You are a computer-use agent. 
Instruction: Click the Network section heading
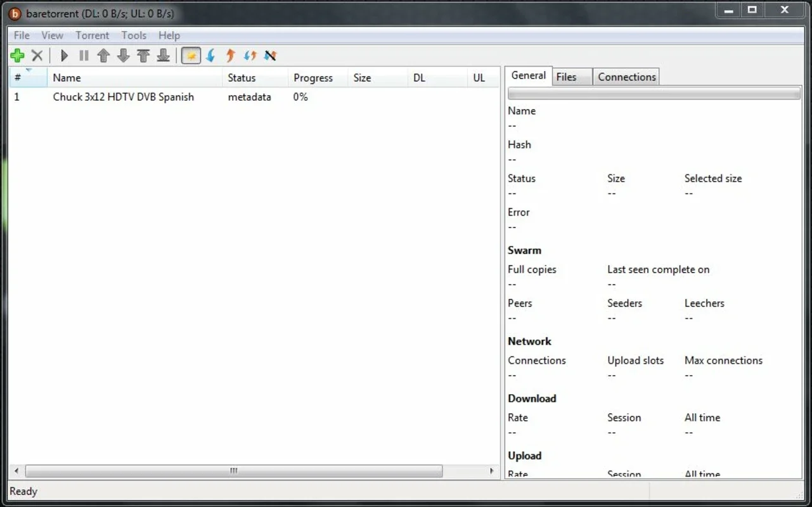pyautogui.click(x=529, y=341)
